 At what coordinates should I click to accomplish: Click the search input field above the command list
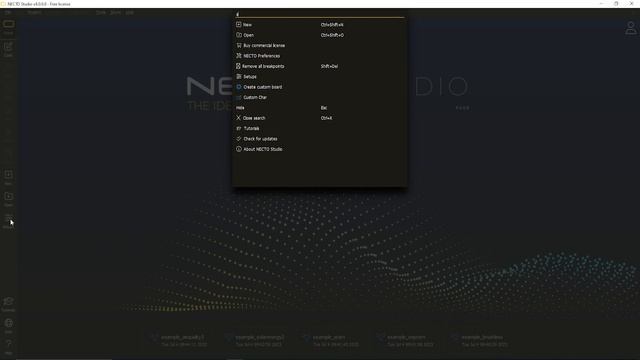click(x=320, y=14)
